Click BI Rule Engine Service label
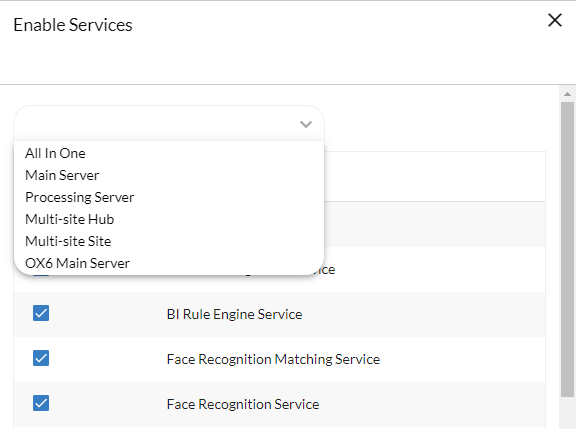576x429 pixels. tap(234, 314)
